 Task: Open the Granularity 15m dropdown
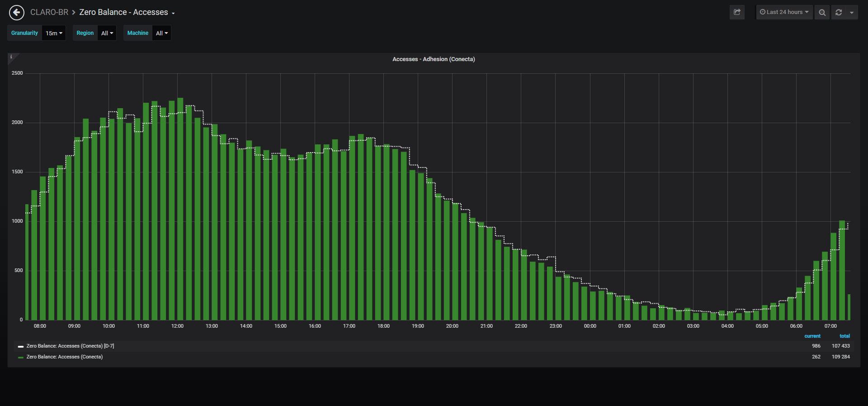click(54, 33)
